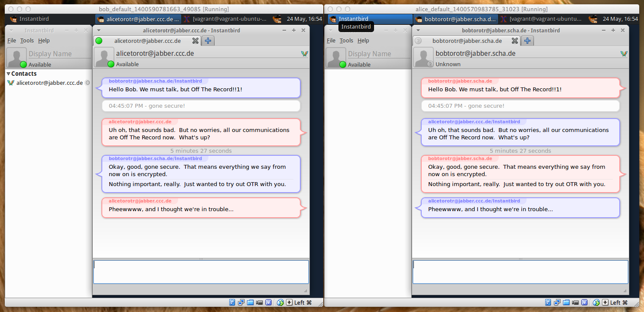Collapse the Contacts group
This screenshot has height=312, width=644.
pyautogui.click(x=9, y=74)
